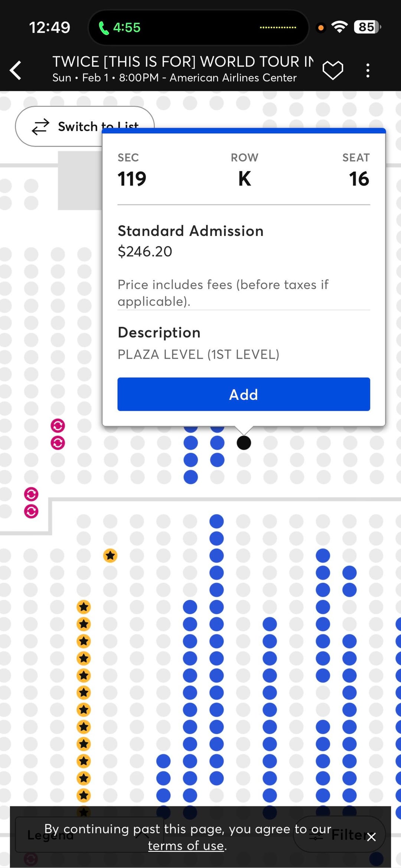401x868 pixels.
Task: Pick the only blue seat in the row just above the divider
Action: click(190, 477)
